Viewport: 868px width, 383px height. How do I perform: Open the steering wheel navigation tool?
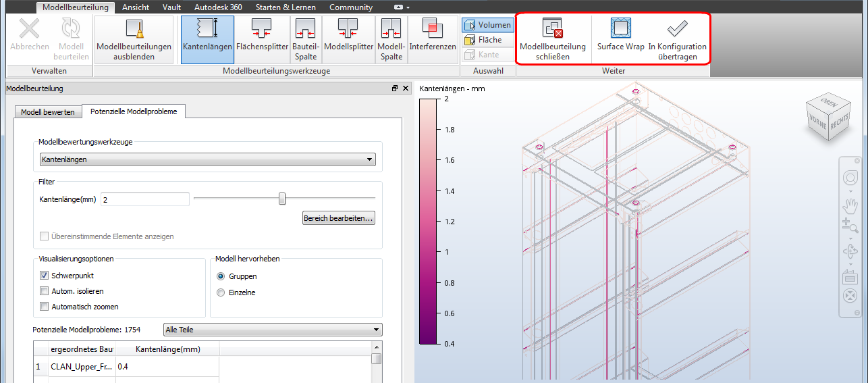(x=849, y=178)
